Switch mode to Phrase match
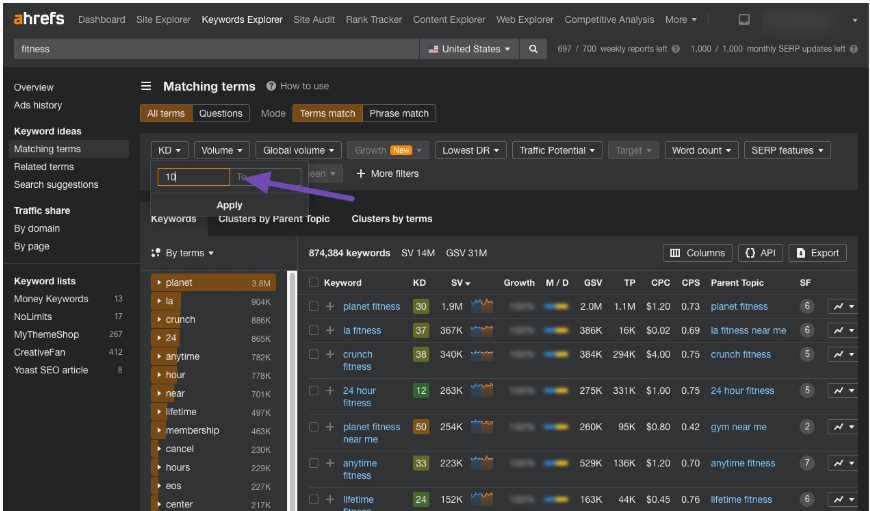 399,113
